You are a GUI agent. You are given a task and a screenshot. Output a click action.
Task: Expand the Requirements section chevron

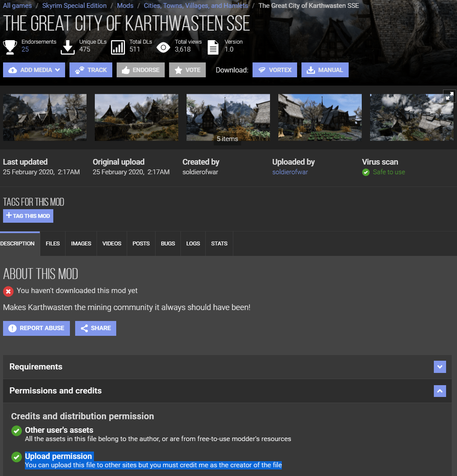[440, 367]
